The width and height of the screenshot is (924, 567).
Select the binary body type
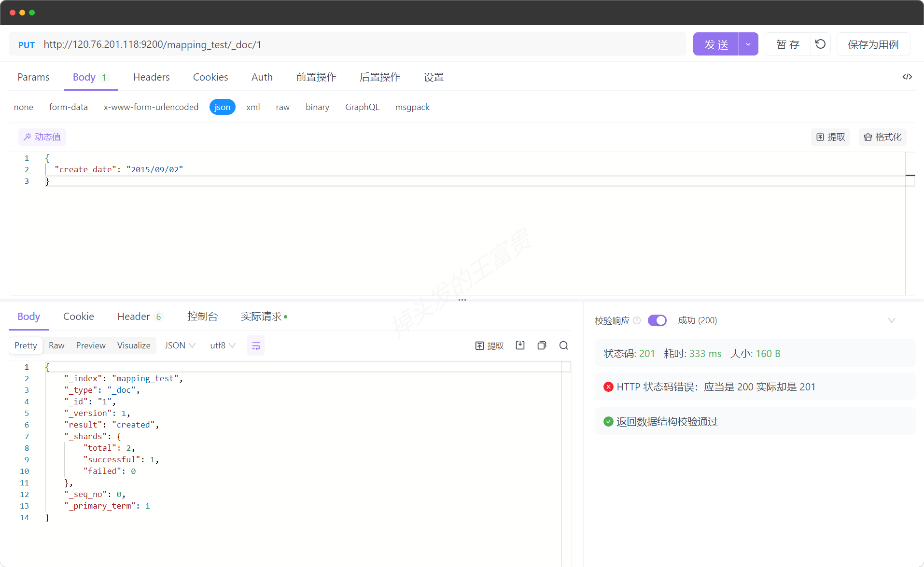[x=317, y=107]
